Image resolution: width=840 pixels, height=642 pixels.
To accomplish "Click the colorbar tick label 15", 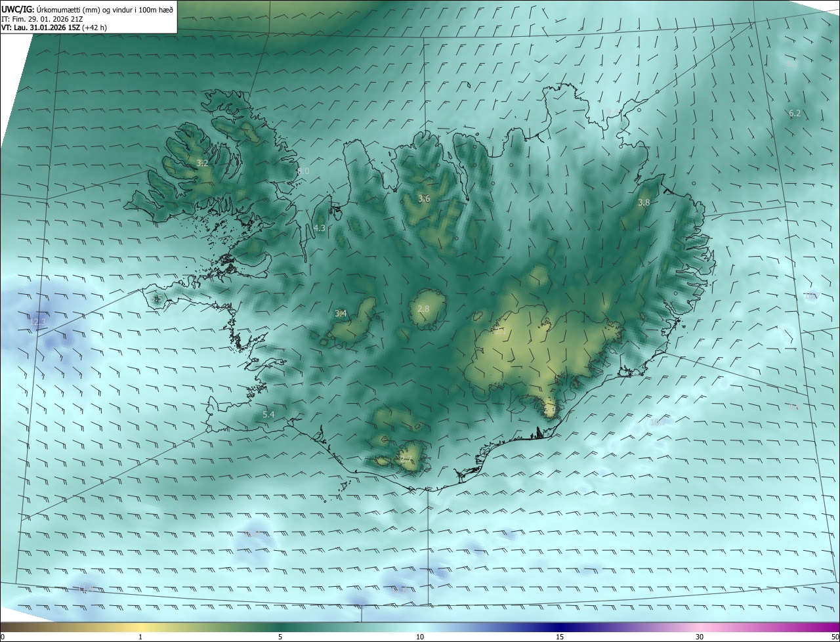I will [560, 637].
